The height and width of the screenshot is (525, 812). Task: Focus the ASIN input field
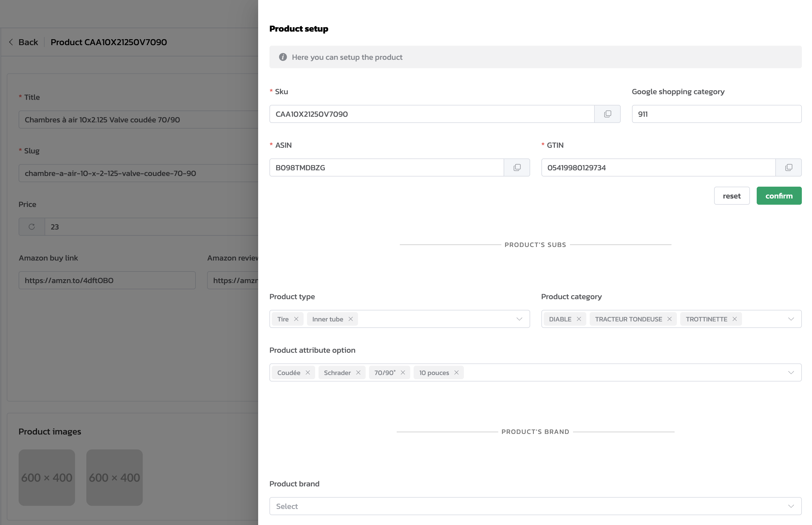tap(387, 167)
